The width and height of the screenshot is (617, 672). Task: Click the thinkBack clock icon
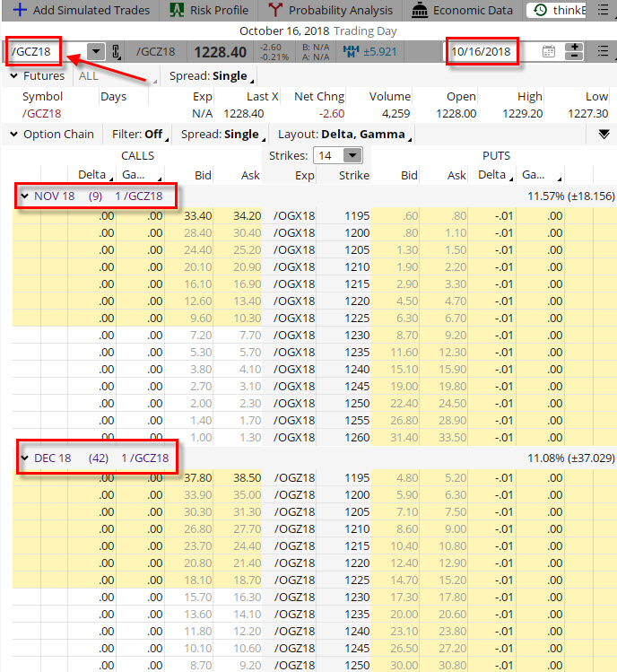click(538, 11)
